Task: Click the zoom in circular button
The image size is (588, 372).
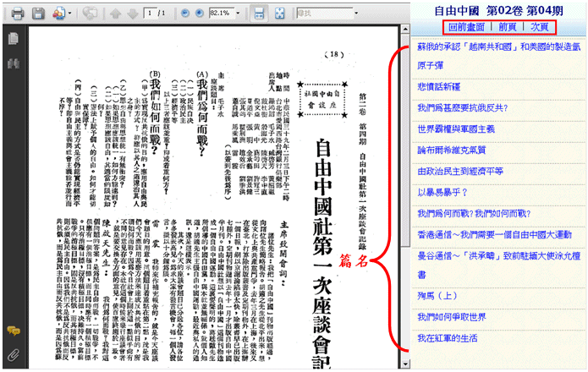Action: (x=196, y=14)
